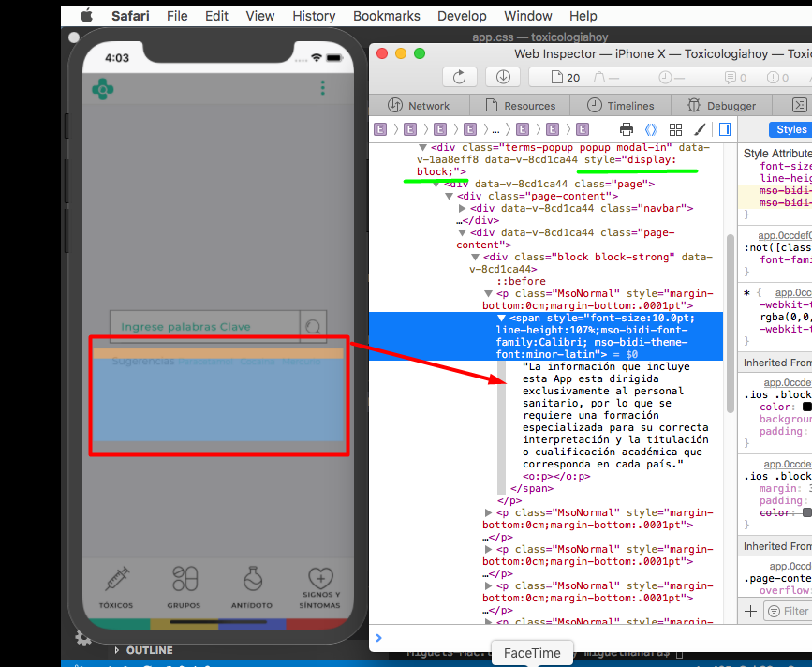This screenshot has height=667, width=812.
Task: Click the Filter field in Styles sidebar
Action: (x=788, y=611)
